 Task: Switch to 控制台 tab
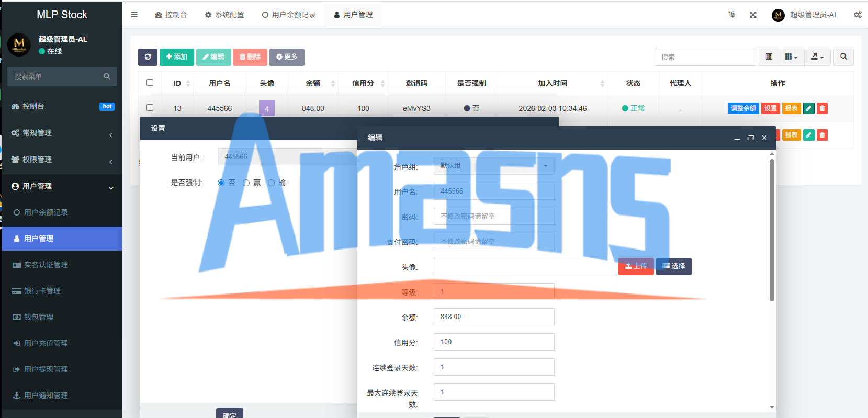click(x=171, y=15)
